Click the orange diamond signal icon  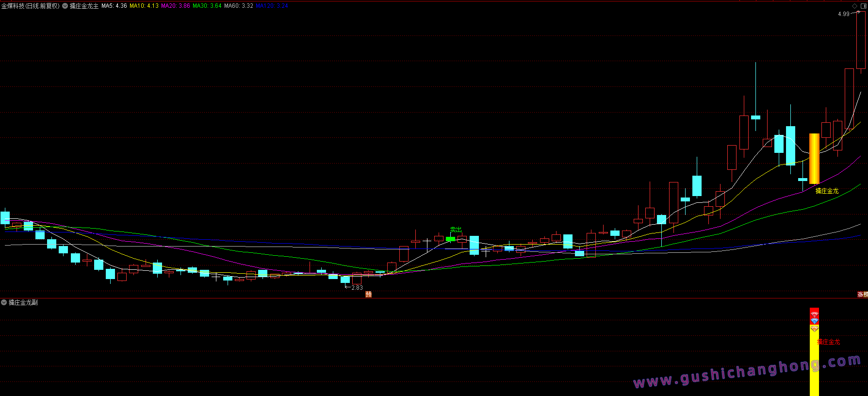point(814,329)
